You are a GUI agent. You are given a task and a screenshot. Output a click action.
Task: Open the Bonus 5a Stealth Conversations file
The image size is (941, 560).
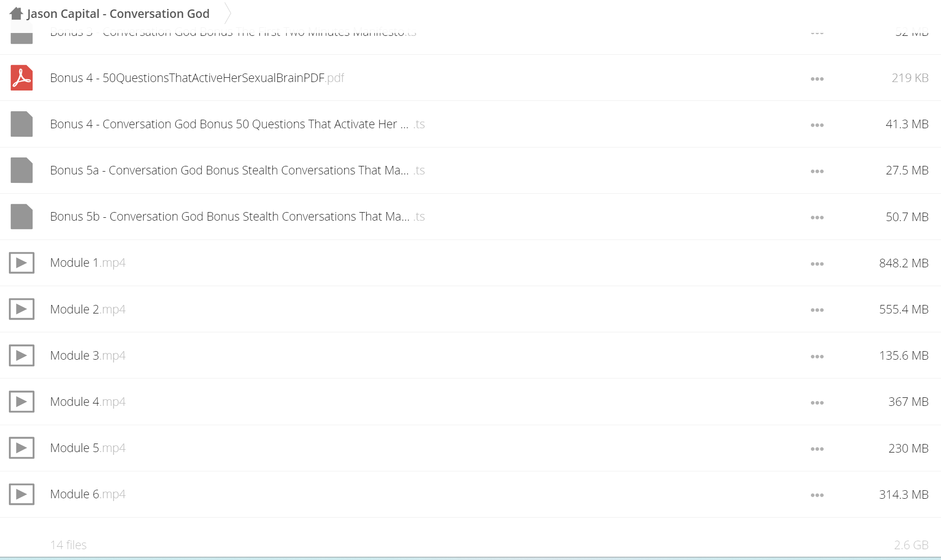[x=238, y=170]
